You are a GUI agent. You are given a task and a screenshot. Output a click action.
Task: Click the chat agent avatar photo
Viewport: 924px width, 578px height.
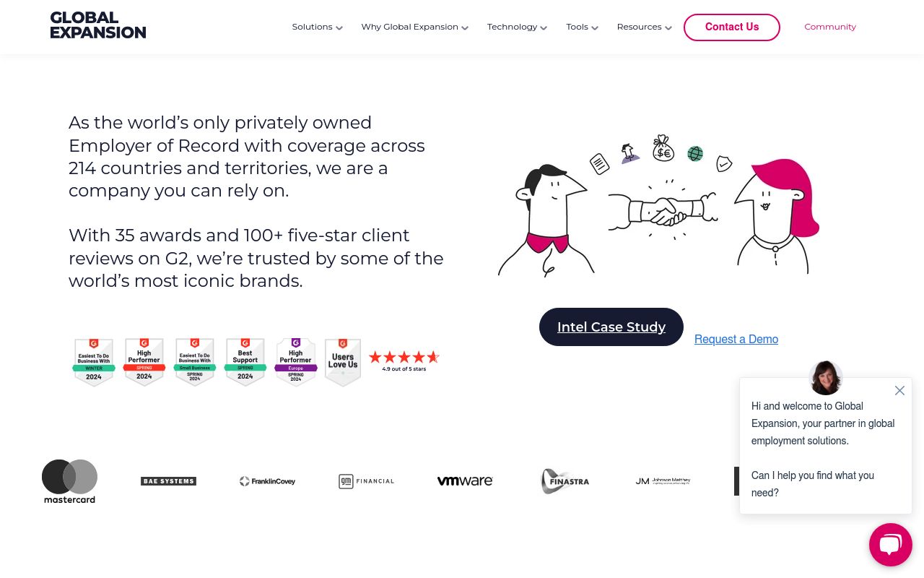pyautogui.click(x=826, y=378)
